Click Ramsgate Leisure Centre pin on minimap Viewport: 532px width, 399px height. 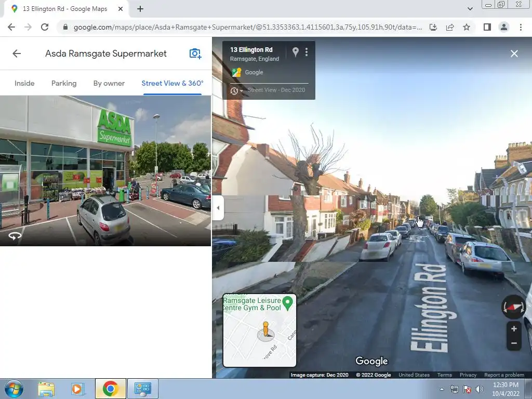coord(288,303)
